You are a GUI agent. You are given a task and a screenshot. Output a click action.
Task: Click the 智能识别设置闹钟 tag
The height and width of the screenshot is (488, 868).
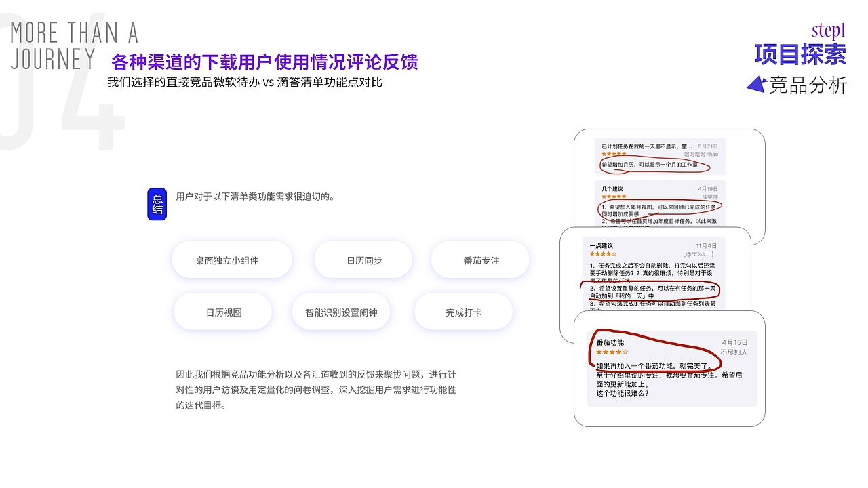tap(340, 312)
